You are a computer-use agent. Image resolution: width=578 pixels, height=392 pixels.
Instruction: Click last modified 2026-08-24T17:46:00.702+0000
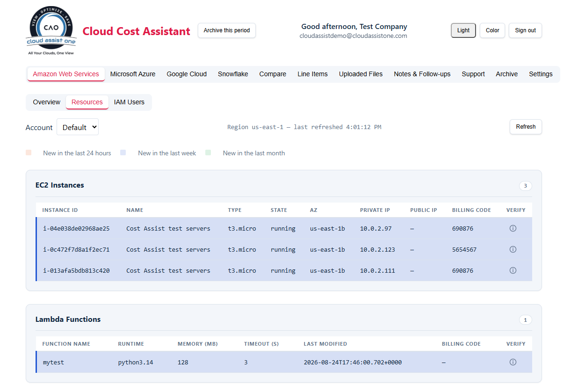[x=353, y=363]
